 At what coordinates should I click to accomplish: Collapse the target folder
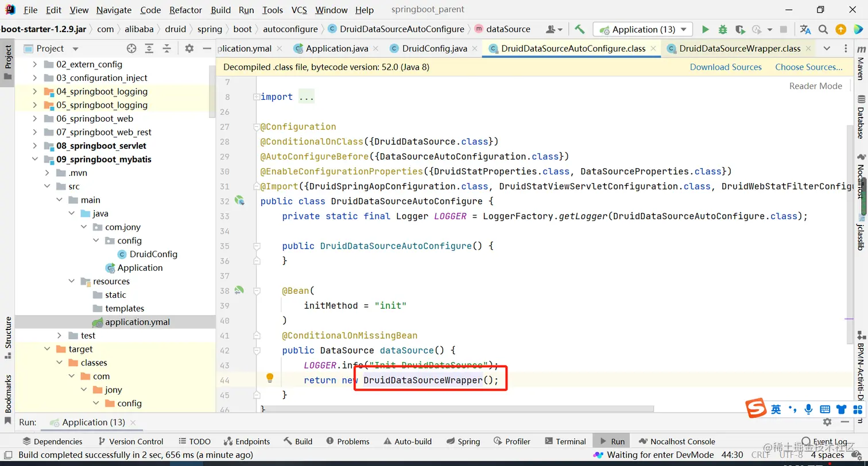click(47, 349)
